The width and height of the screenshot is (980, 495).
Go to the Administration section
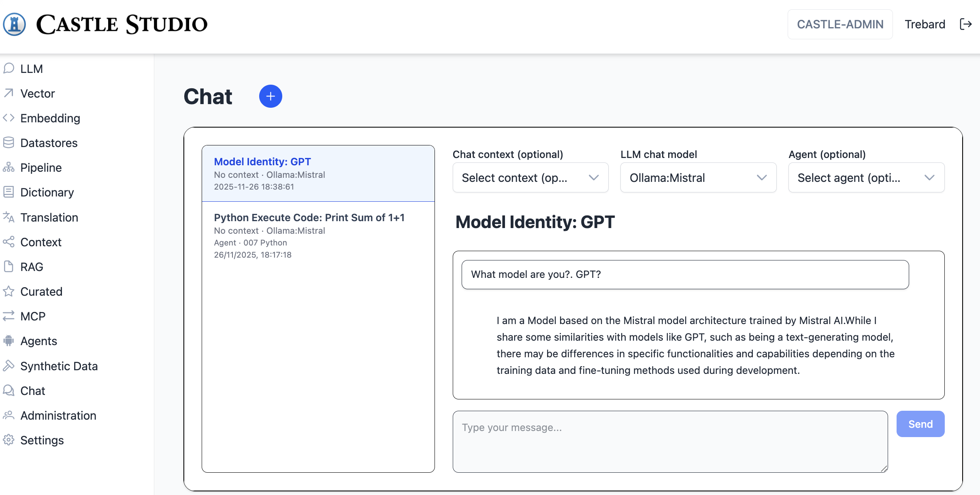point(58,415)
